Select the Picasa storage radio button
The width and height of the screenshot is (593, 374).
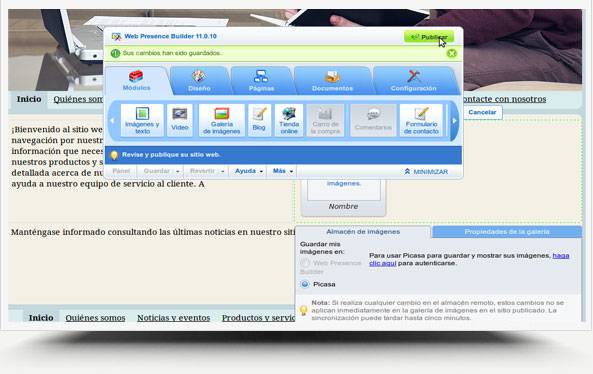(305, 284)
